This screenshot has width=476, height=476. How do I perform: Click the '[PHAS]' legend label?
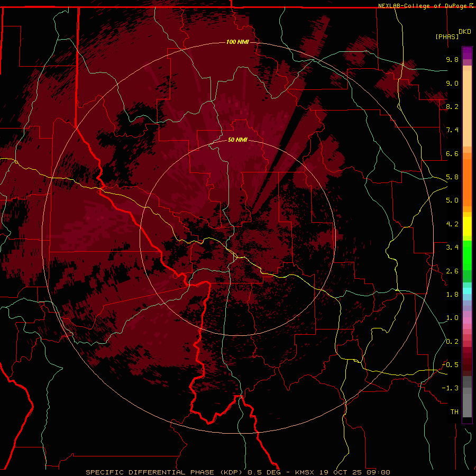pyautogui.click(x=447, y=36)
